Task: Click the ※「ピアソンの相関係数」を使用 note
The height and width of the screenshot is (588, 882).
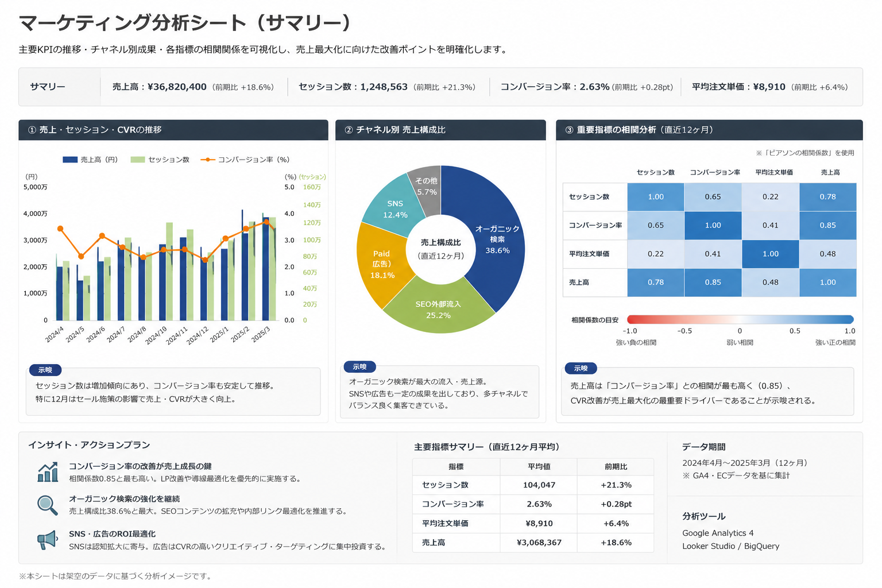Action: tap(805, 153)
